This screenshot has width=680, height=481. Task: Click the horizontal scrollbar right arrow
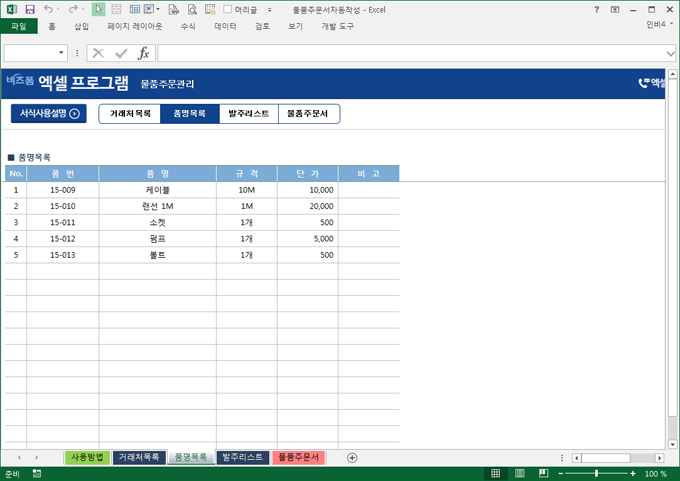(659, 458)
